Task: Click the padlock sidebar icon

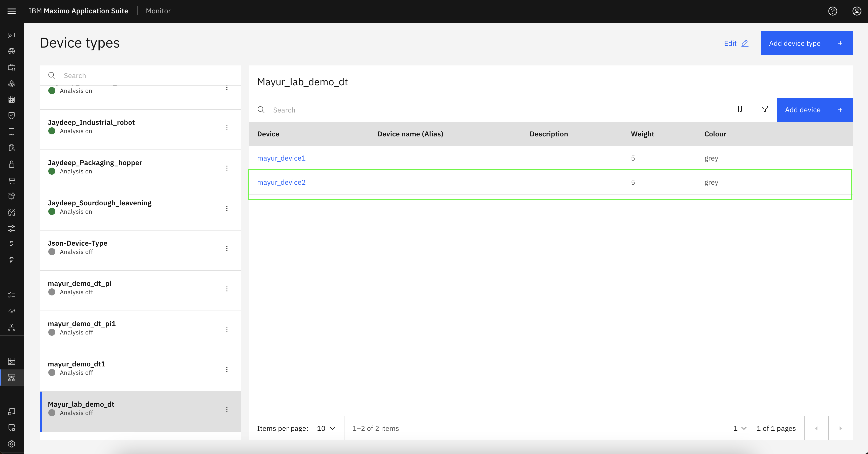Action: (x=12, y=164)
